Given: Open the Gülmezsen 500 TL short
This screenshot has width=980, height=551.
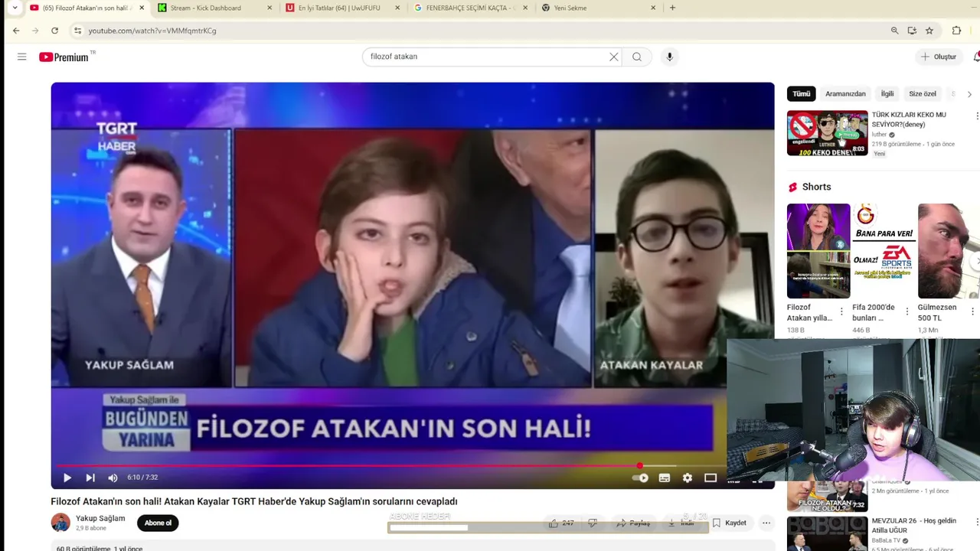Looking at the screenshot, I should 949,251.
